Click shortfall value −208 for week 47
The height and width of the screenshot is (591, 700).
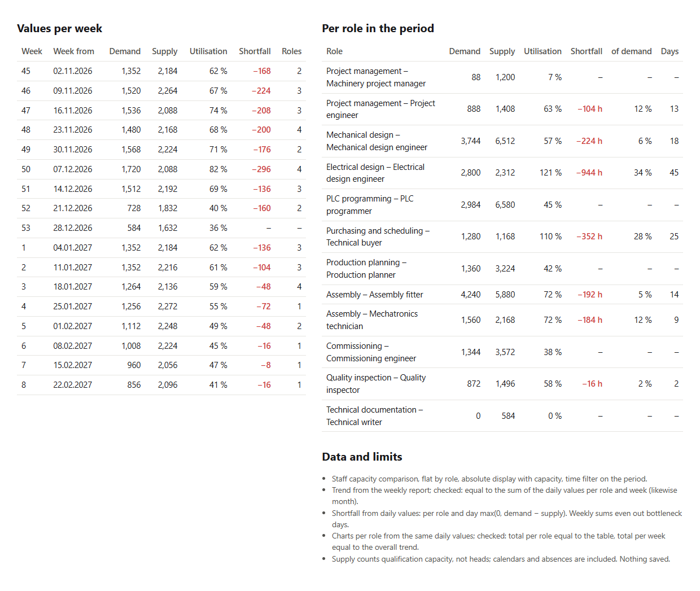261,111
